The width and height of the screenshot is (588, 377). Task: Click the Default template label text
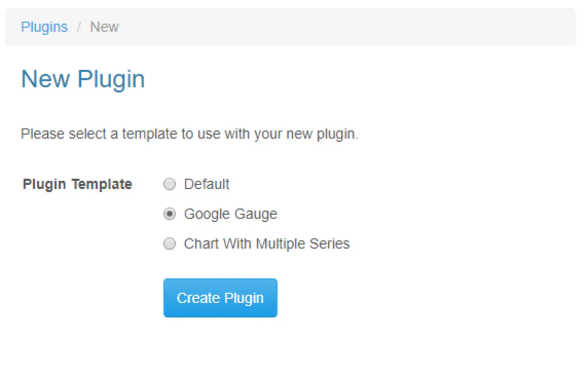(x=207, y=184)
